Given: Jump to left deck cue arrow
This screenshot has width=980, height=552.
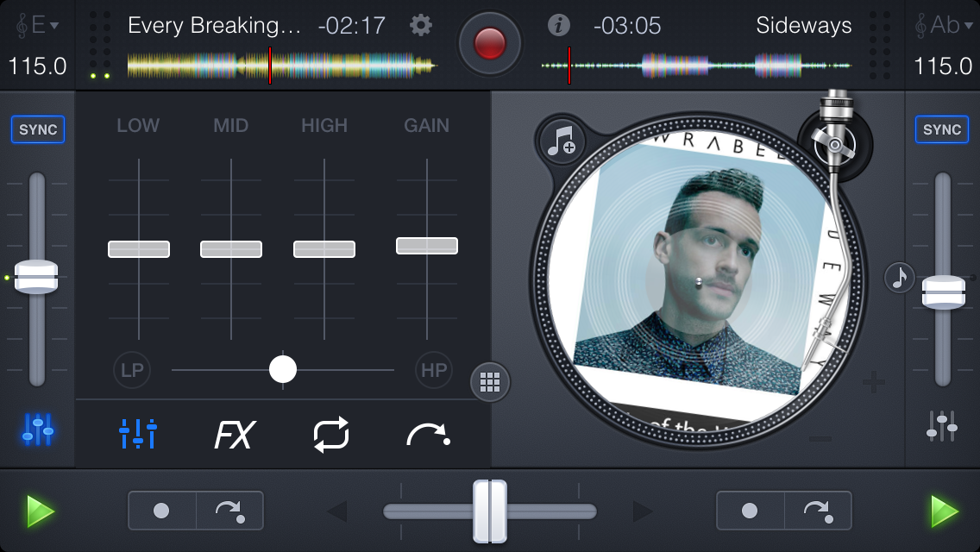Looking at the screenshot, I should click(230, 511).
